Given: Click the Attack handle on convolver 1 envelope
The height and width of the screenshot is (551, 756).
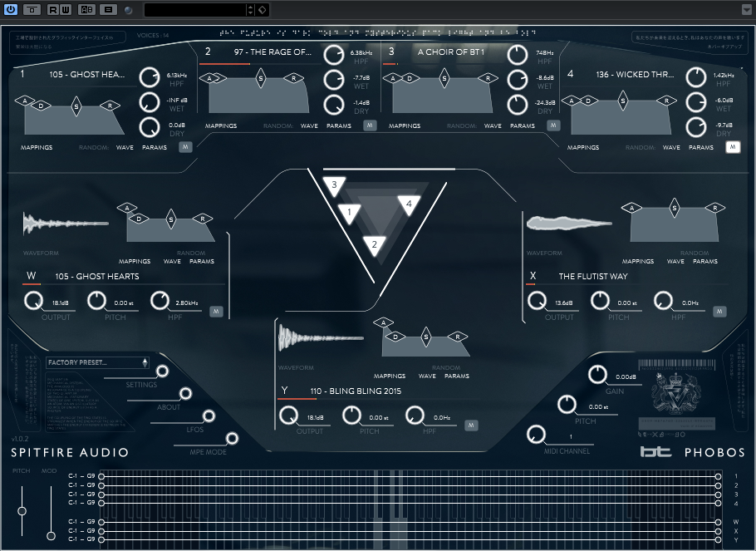Looking at the screenshot, I should (24, 101).
